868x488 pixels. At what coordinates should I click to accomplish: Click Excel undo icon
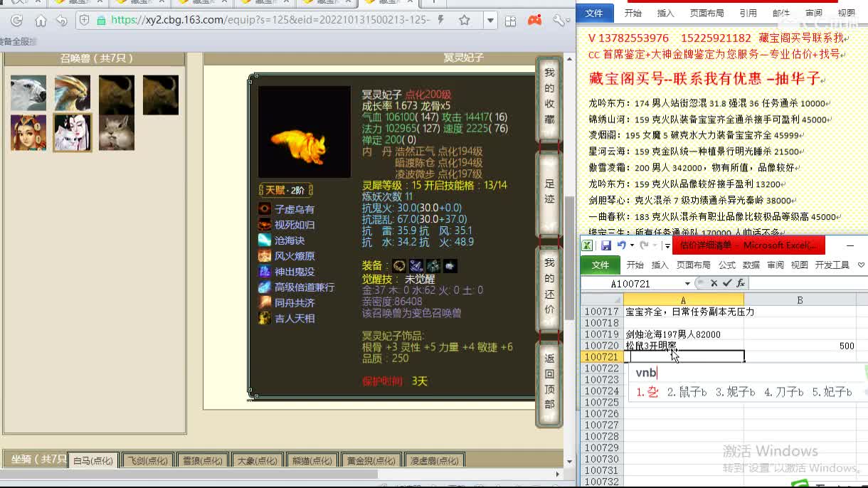622,245
